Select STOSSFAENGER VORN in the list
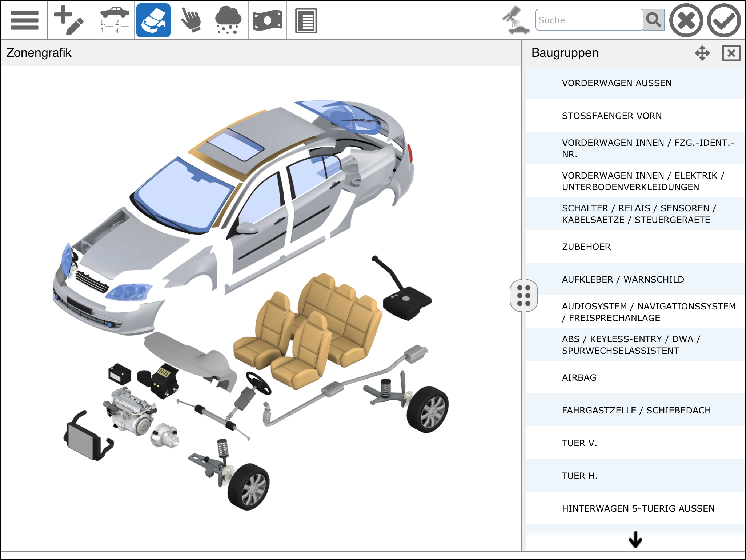The image size is (746, 560). click(x=612, y=116)
